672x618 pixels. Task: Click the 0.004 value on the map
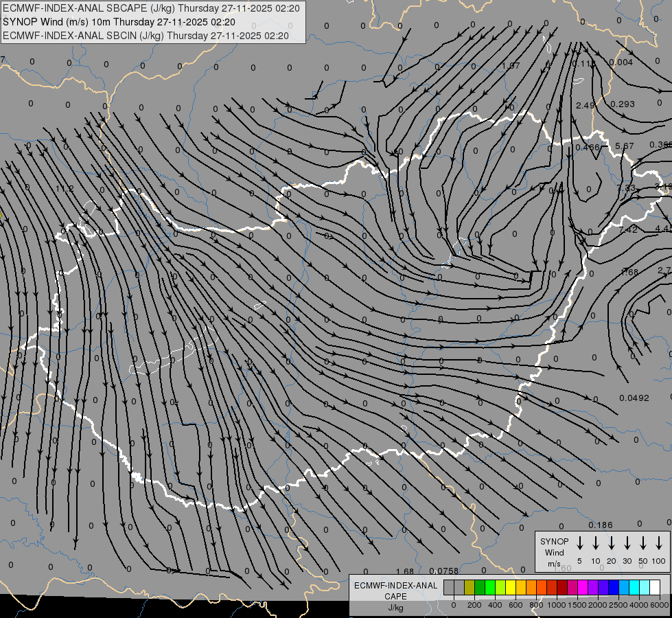pyautogui.click(x=621, y=62)
